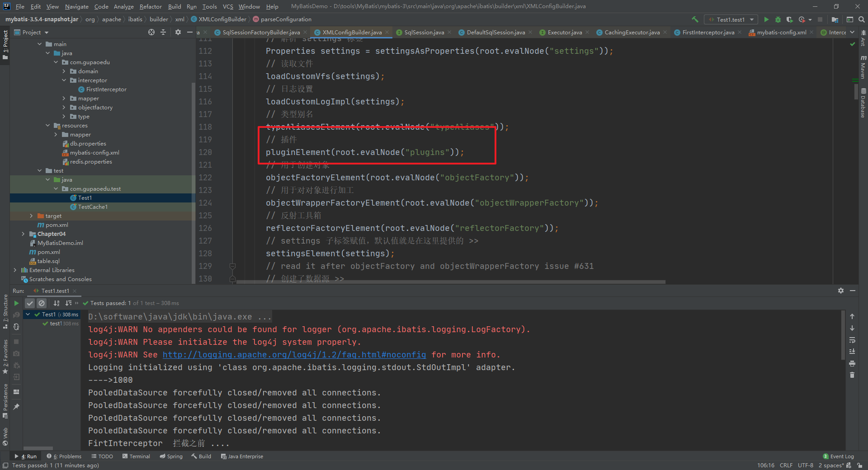Switch to mybatis-config.xml editor tab

[x=782, y=32]
